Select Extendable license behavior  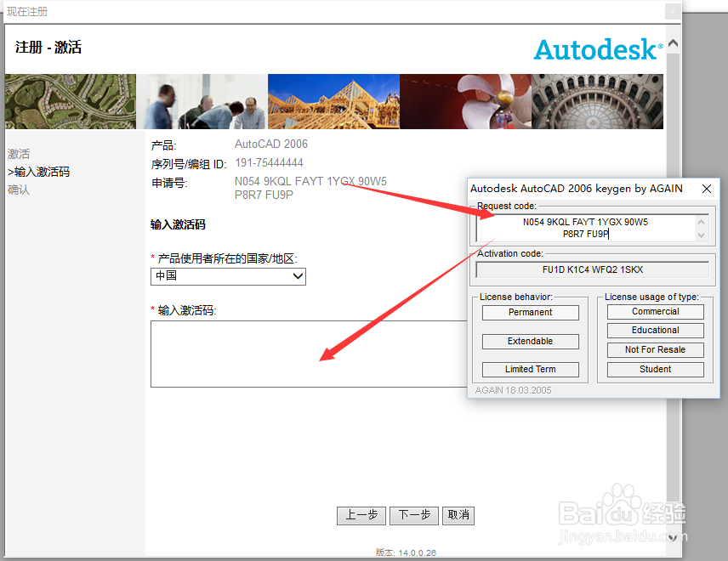point(530,341)
